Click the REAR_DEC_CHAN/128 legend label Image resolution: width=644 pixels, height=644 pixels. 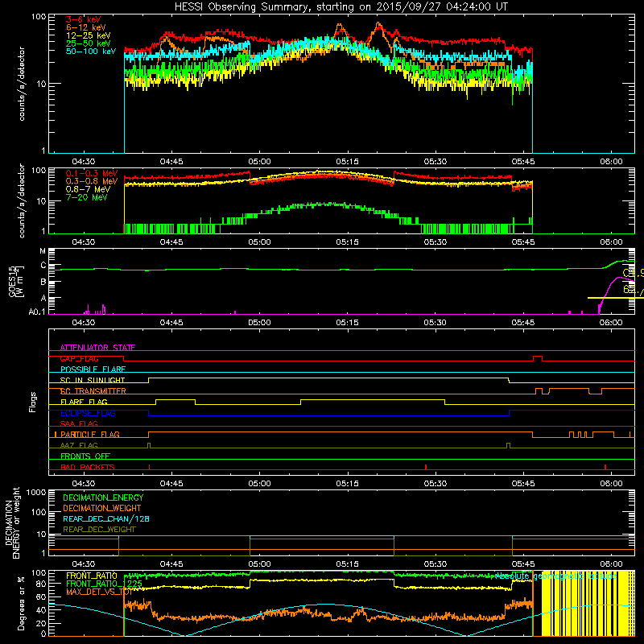(x=106, y=518)
